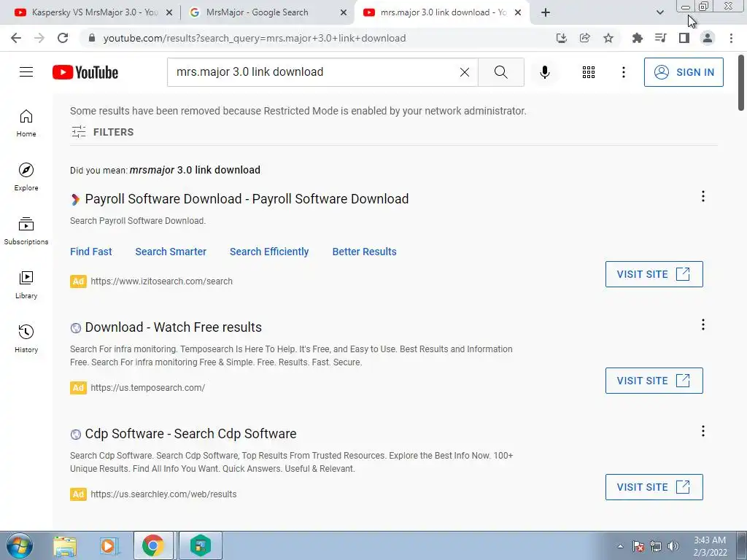Open the YouTube apps grid
The width and height of the screenshot is (747, 560).
589,72
